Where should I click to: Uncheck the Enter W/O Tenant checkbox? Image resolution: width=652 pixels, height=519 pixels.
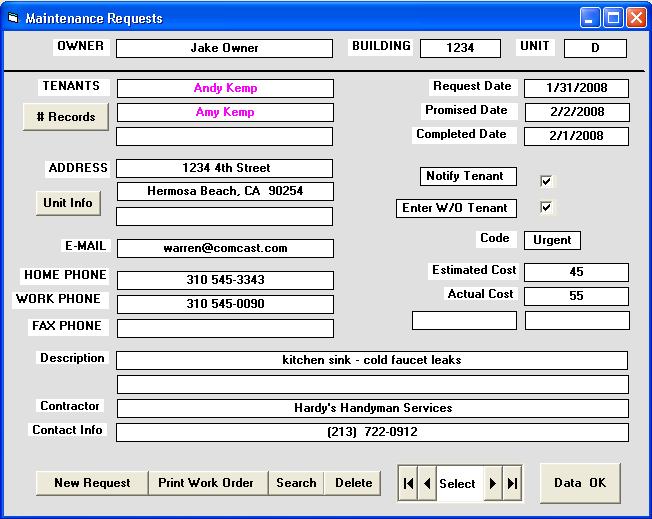point(546,208)
